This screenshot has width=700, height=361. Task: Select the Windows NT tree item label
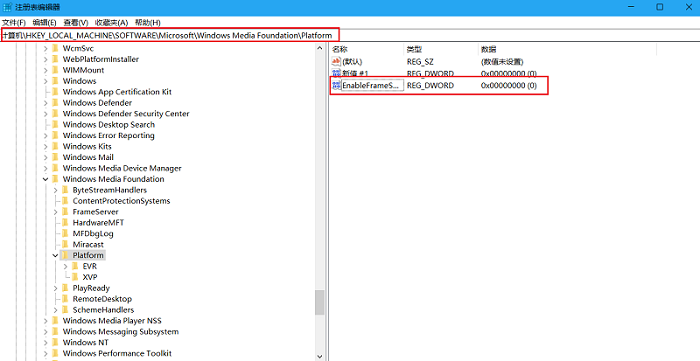pyautogui.click(x=86, y=343)
